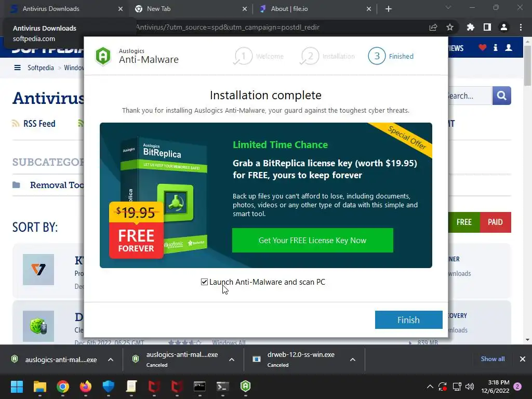
Task: Click the Finished step 3 indicator
Action: [x=391, y=56]
